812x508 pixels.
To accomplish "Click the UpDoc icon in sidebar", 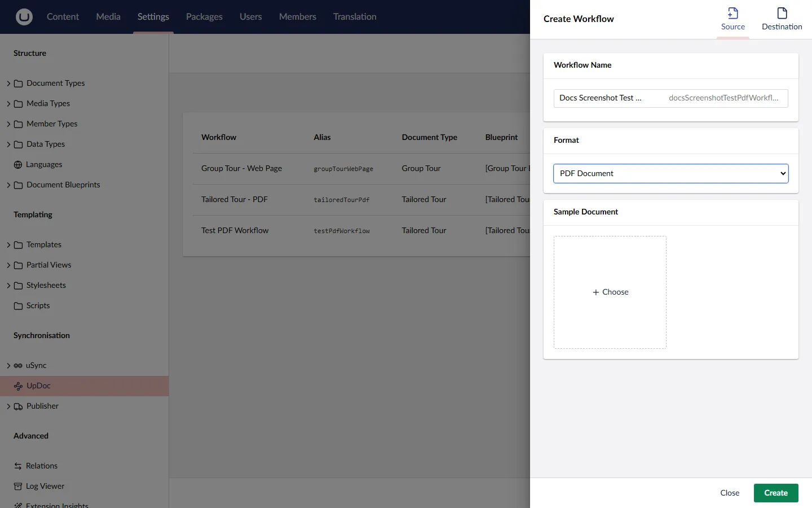I will (x=18, y=386).
